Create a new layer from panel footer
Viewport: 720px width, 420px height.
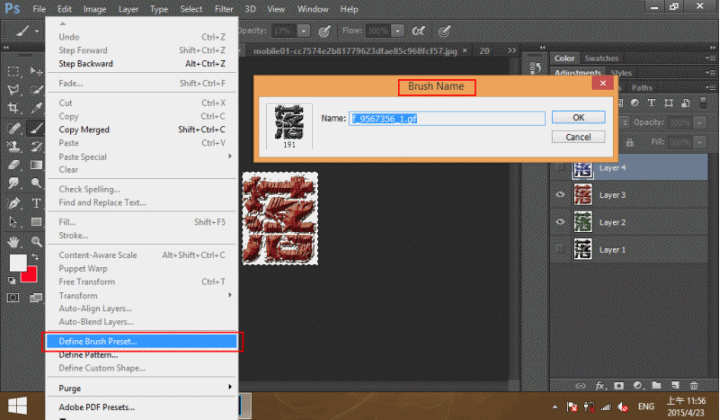675,386
